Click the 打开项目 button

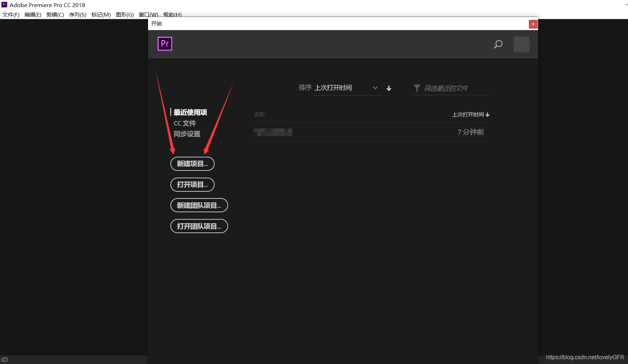192,185
